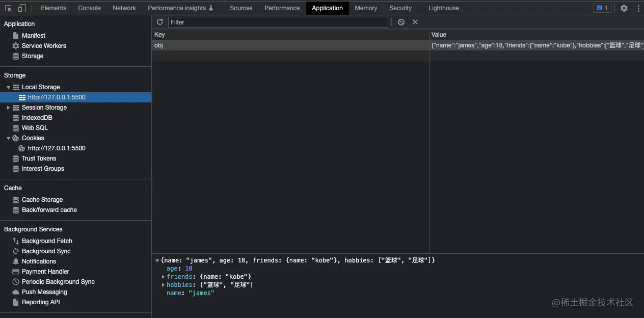Screen dimensions: 644x318
Task: Open the Security tab
Action: coord(400,8)
